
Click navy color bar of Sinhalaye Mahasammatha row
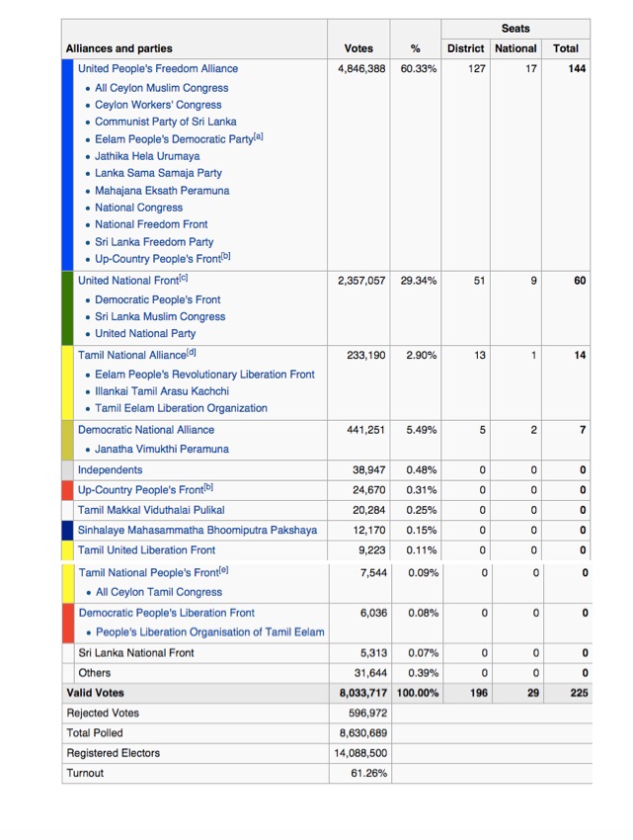point(67,531)
